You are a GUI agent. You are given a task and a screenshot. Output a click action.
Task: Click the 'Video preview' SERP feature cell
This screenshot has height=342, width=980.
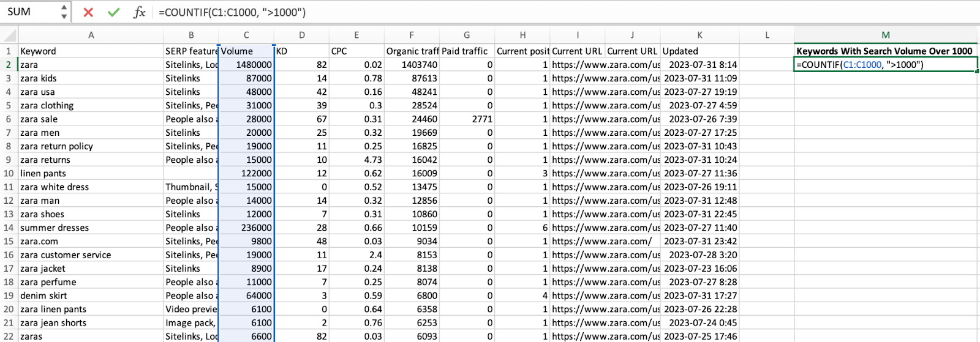pyautogui.click(x=191, y=309)
